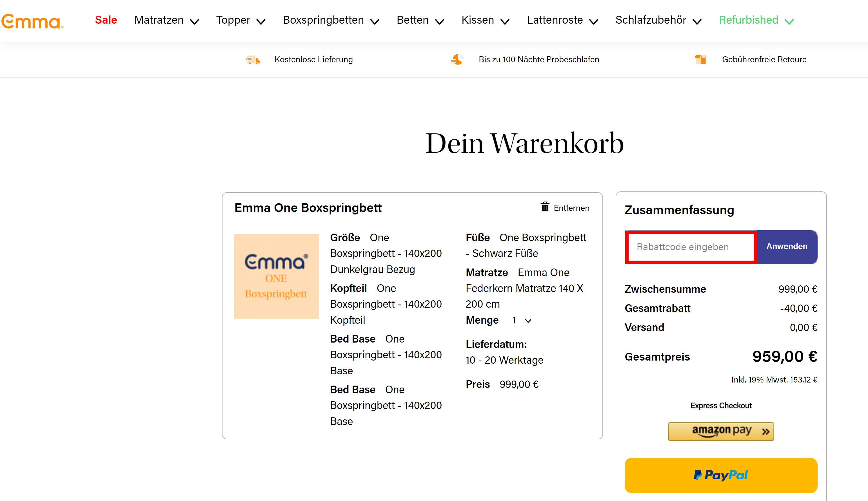The height and width of the screenshot is (501, 868).
Task: Open the Matratzen menu
Action: [159, 20]
